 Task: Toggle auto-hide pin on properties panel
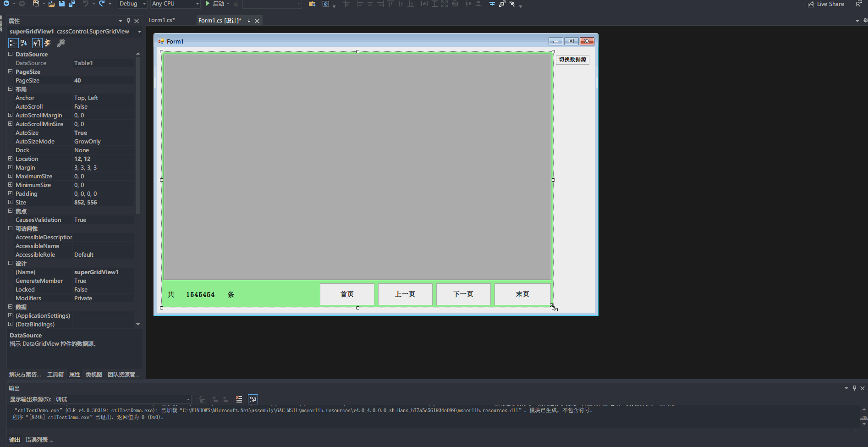[129, 21]
